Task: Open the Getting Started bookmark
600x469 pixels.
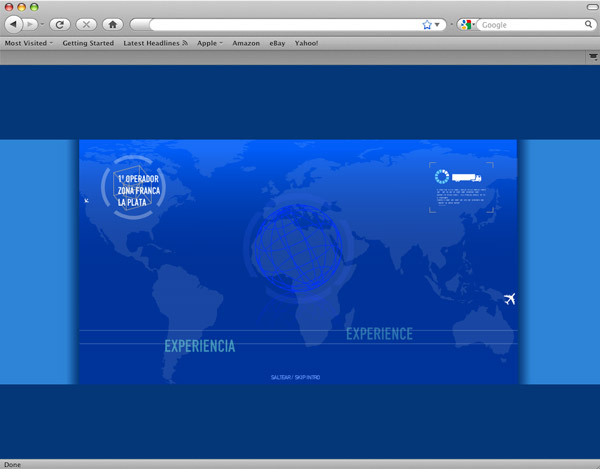Action: pyautogui.click(x=88, y=43)
